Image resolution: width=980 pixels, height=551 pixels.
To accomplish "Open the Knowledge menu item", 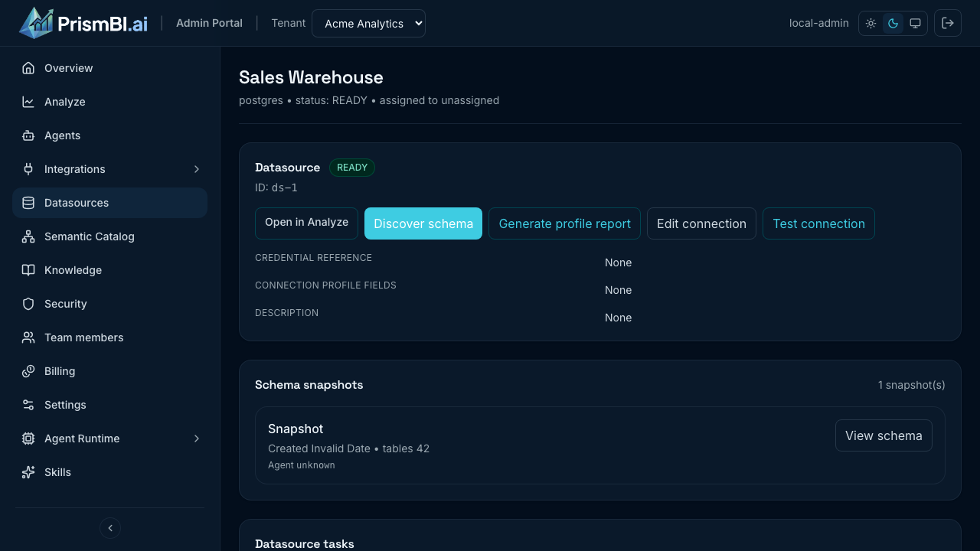I will tap(109, 270).
